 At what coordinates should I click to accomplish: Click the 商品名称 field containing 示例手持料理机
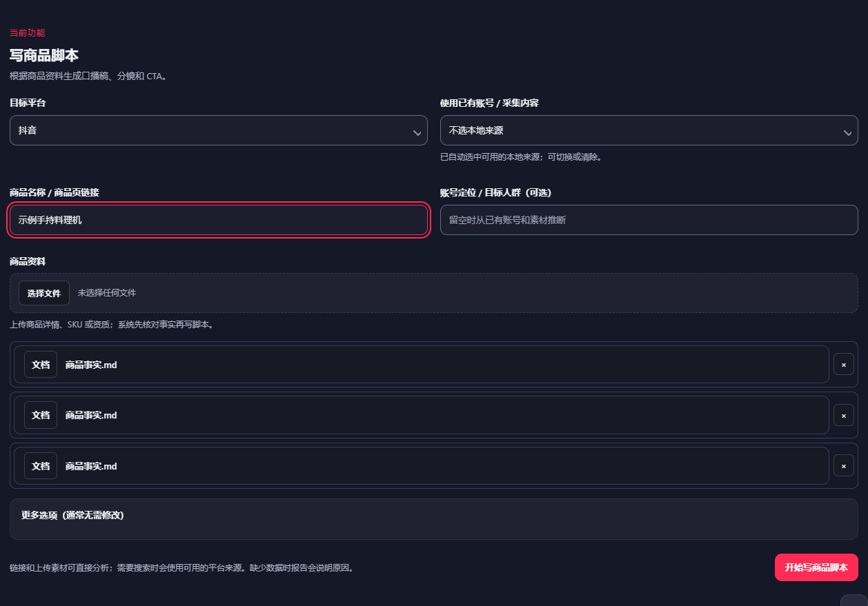pyautogui.click(x=218, y=220)
